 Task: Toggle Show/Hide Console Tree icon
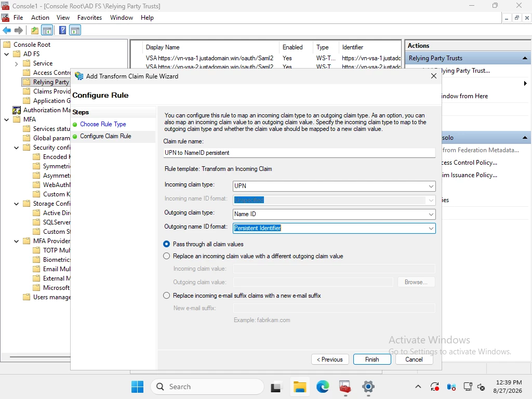(47, 31)
